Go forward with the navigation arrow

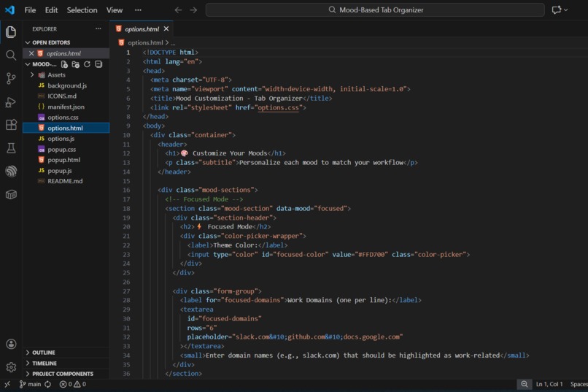pyautogui.click(x=193, y=10)
